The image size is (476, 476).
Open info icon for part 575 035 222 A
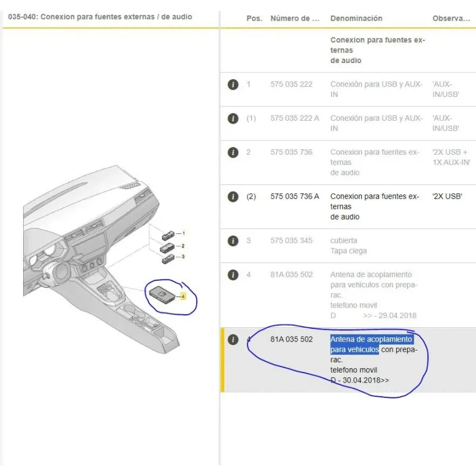233,118
